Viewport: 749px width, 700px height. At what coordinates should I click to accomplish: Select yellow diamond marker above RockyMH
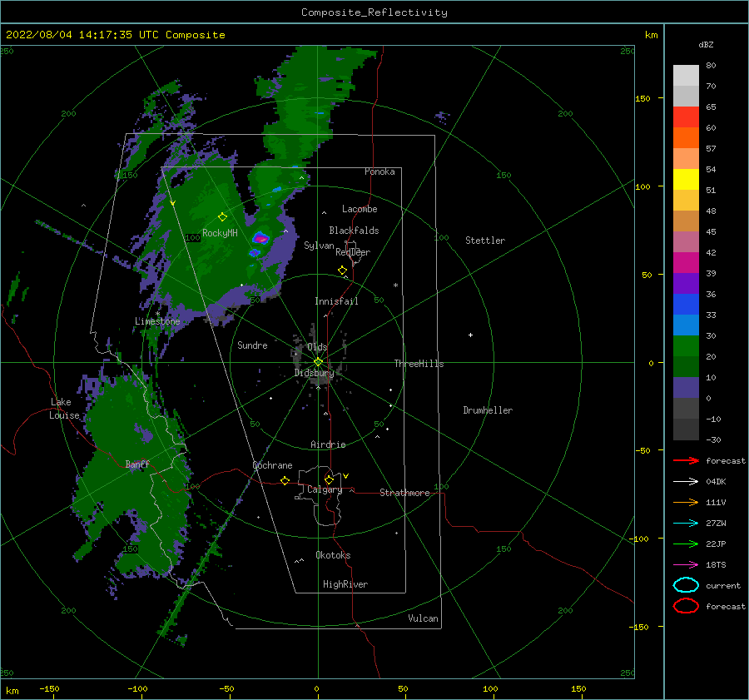tap(222, 217)
